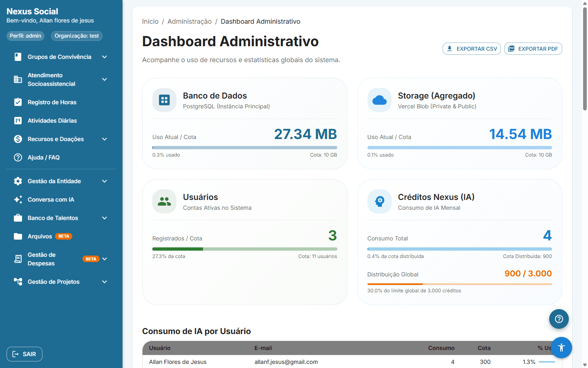Image resolution: width=588 pixels, height=368 pixels.
Task: Click the Banco de Talentos briefcase icon
Action: pyautogui.click(x=18, y=218)
